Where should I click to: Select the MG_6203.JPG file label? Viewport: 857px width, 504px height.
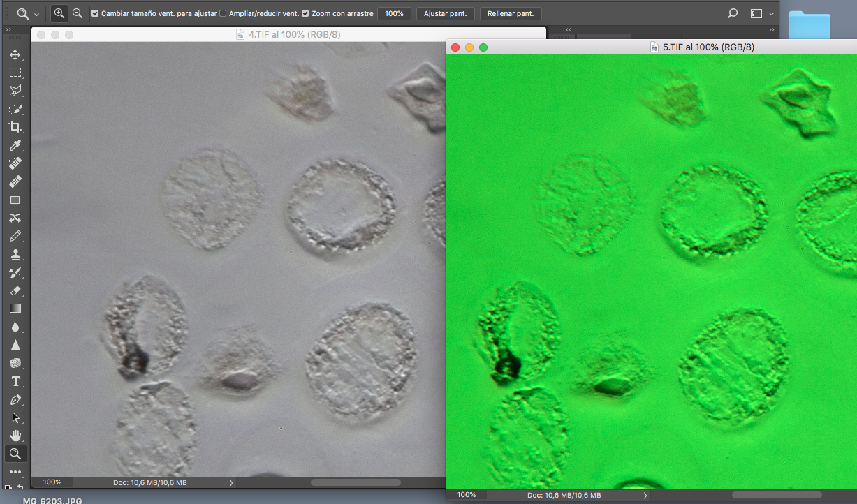tap(52, 501)
